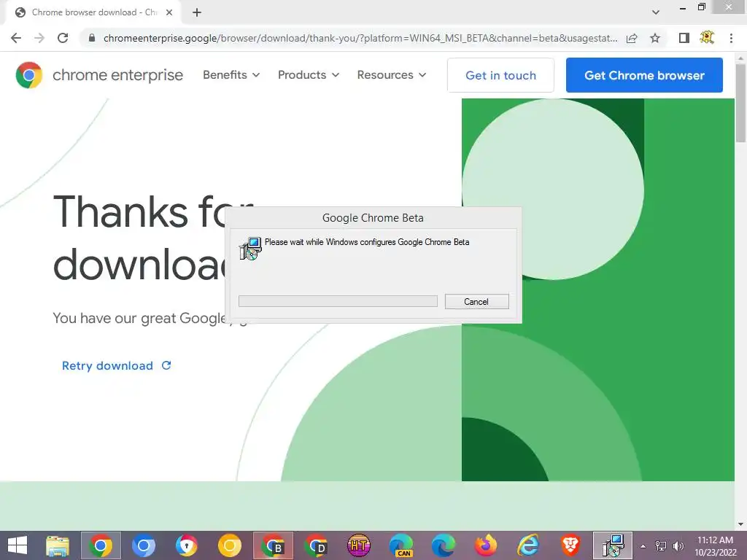The height and width of the screenshot is (560, 747).
Task: Open network status tray icon
Action: click(661, 546)
